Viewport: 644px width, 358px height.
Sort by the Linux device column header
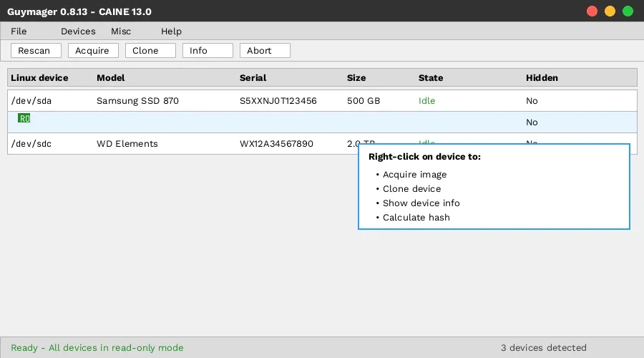39,78
